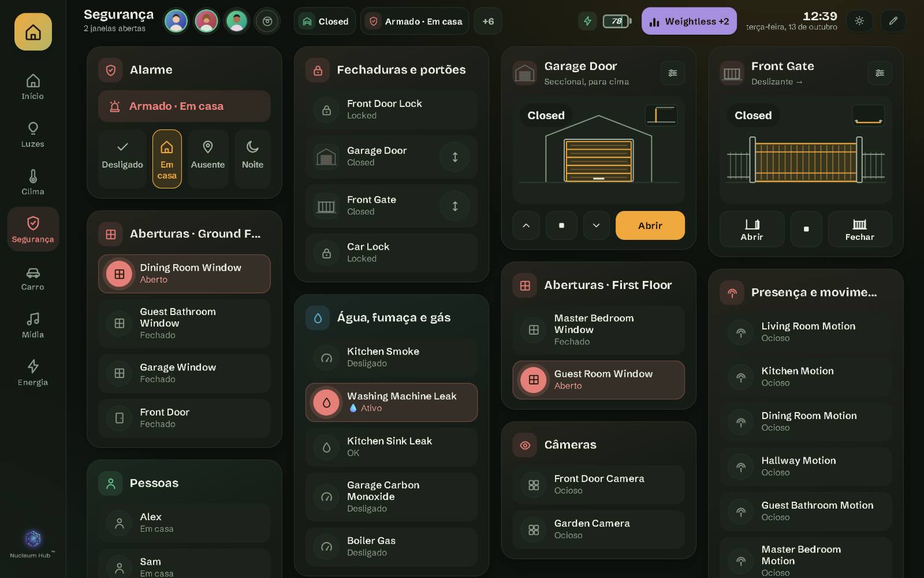924x578 pixels.
Task: Select Em casa alarm mode
Action: [167, 158]
